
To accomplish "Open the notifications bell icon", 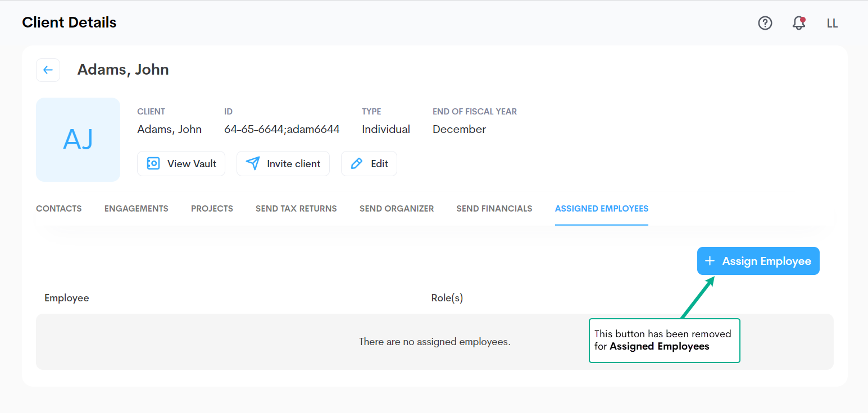I will (x=798, y=23).
